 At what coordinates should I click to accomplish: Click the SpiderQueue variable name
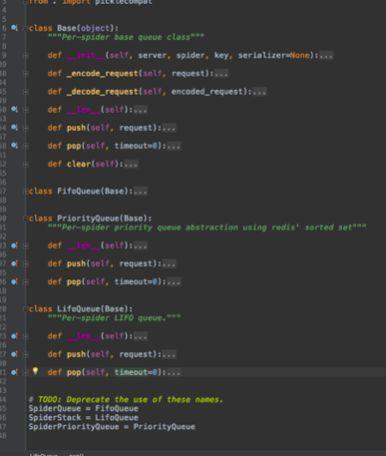(x=55, y=408)
